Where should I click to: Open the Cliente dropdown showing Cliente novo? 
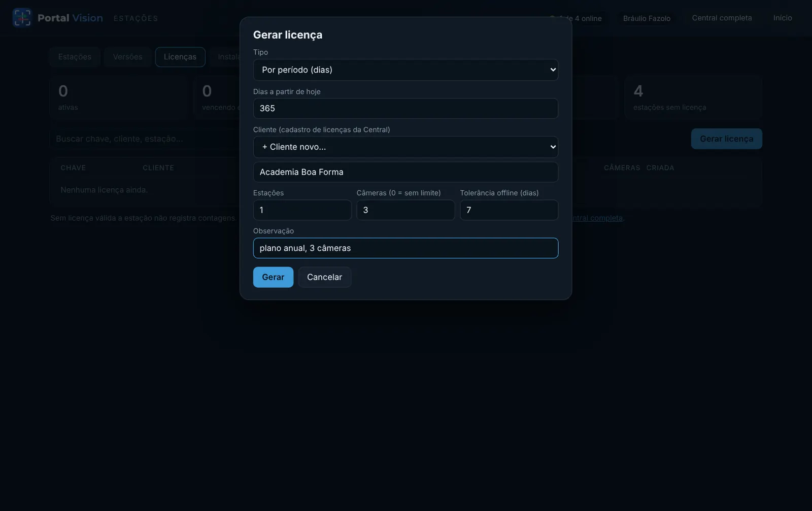405,147
